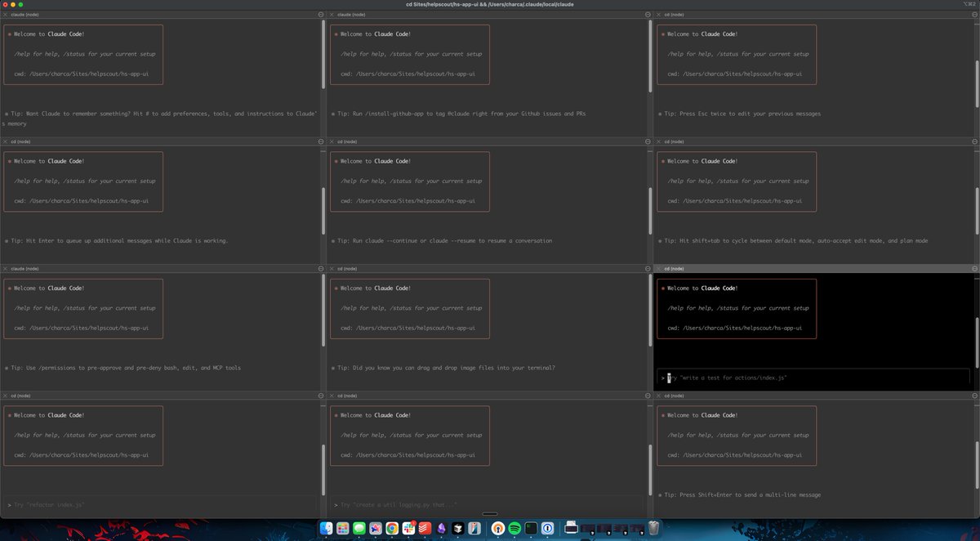This screenshot has height=541, width=980.
Task: Open pane menu icon above 'Want Claude to remember' tip
Action: [321, 14]
